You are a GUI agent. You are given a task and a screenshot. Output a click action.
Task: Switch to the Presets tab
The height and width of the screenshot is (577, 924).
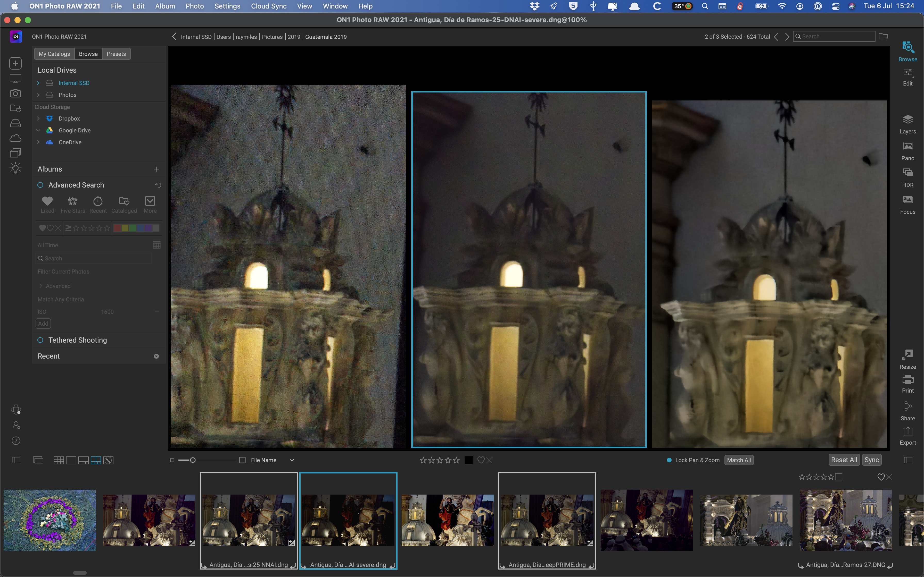(x=116, y=54)
